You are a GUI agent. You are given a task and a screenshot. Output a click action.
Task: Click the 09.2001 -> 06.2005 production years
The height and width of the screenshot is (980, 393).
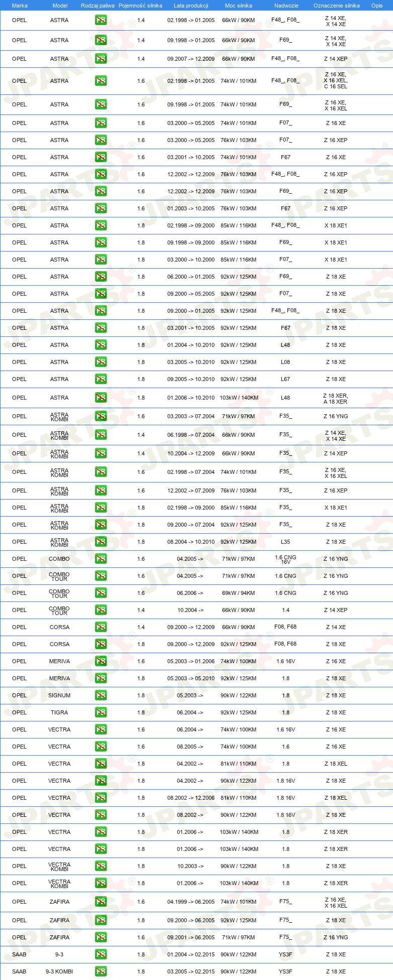click(x=191, y=937)
